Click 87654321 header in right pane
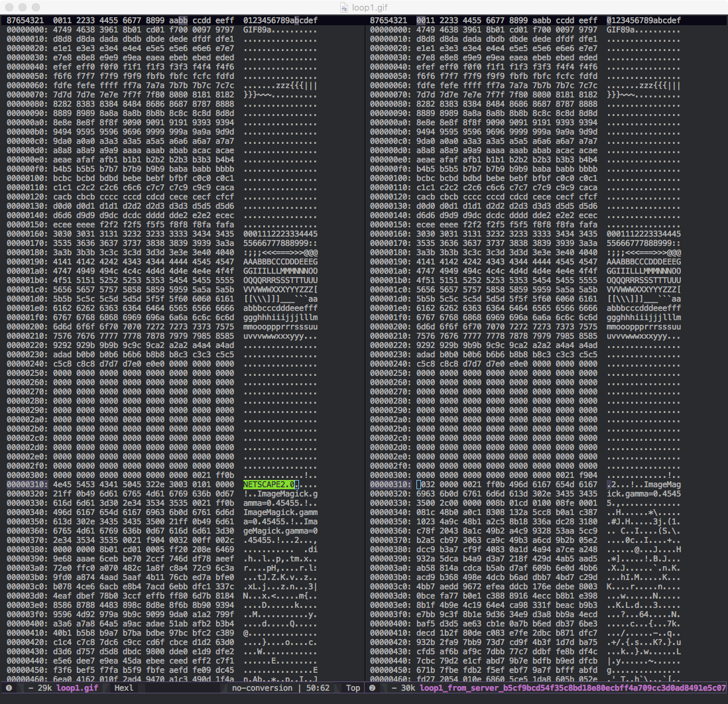 389,21
